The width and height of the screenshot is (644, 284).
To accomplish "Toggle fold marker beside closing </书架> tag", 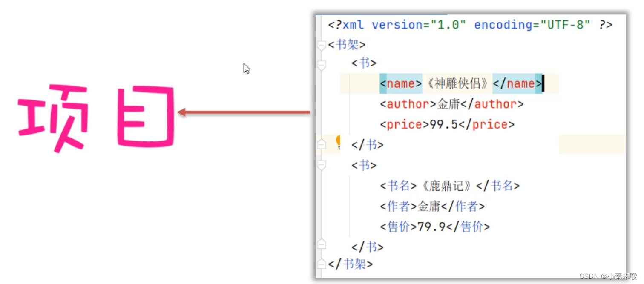I will (x=322, y=264).
